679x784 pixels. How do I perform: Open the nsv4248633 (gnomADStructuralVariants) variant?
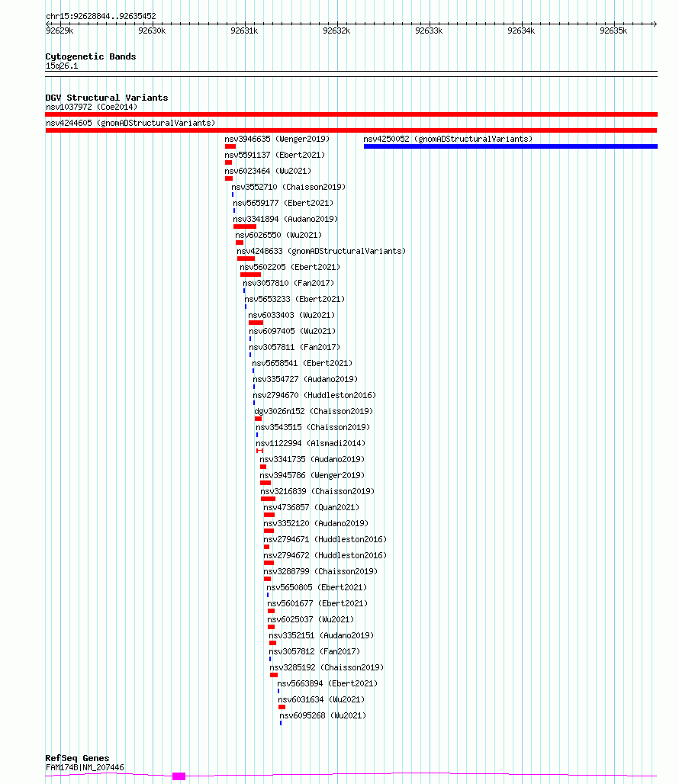(x=321, y=251)
